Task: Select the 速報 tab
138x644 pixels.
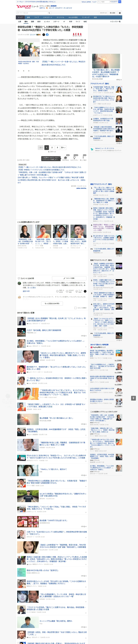Action: point(28,17)
